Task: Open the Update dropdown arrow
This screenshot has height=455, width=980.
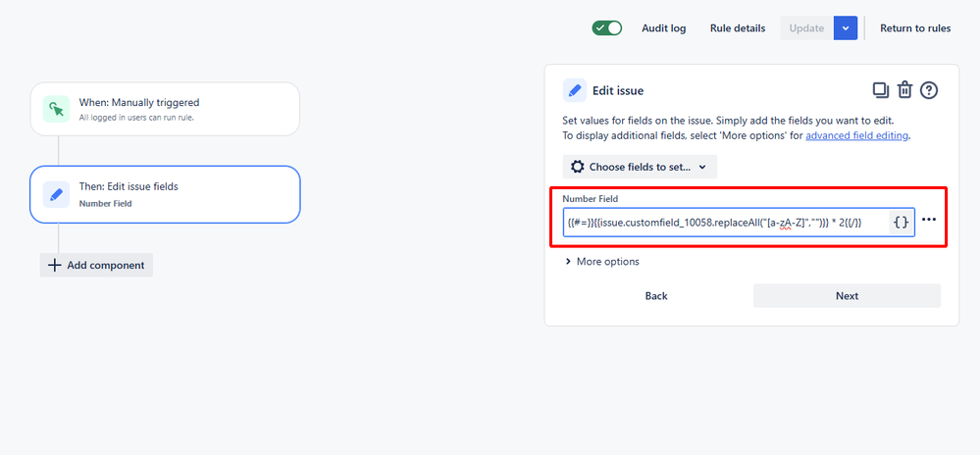Action: point(846,28)
